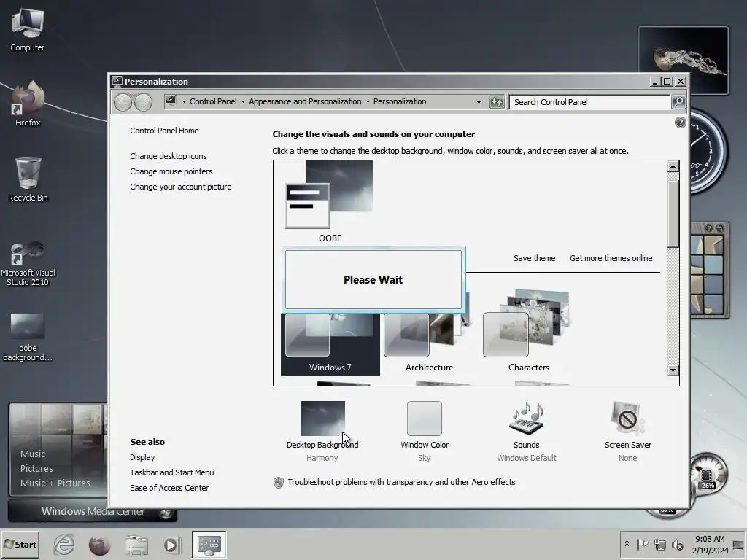The height and width of the screenshot is (560, 747).
Task: Click Change your account picture link
Action: [x=181, y=187]
